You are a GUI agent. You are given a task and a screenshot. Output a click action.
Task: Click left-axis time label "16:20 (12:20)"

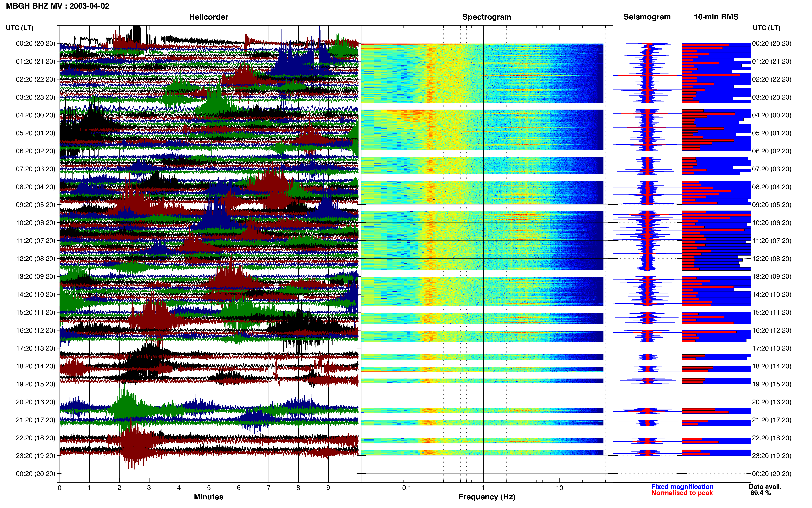pyautogui.click(x=36, y=330)
